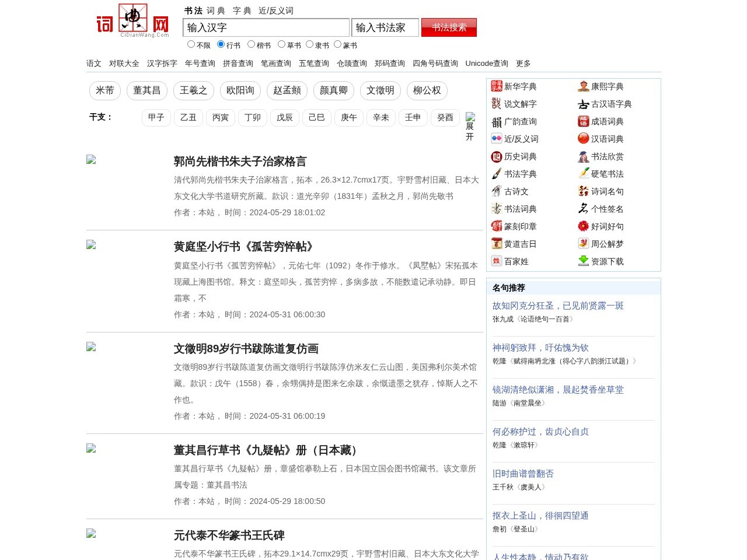Screen dimensions: 747x560
Task: Open 书法欣赏 calligraphy appreciation
Action: point(607,156)
